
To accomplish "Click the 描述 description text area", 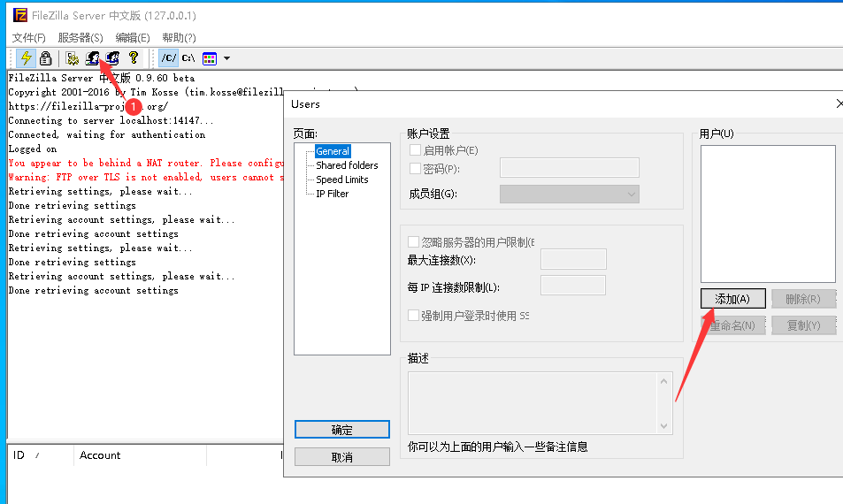I will tap(533, 403).
